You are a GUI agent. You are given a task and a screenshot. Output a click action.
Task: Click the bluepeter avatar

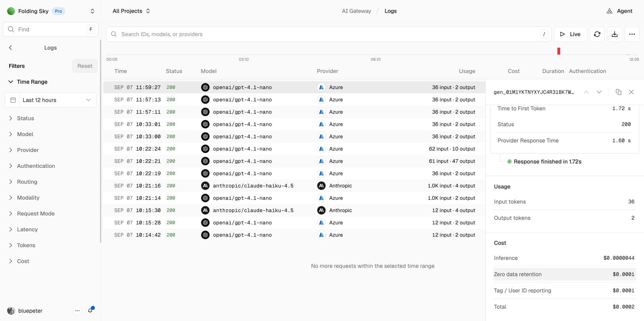tap(11, 311)
